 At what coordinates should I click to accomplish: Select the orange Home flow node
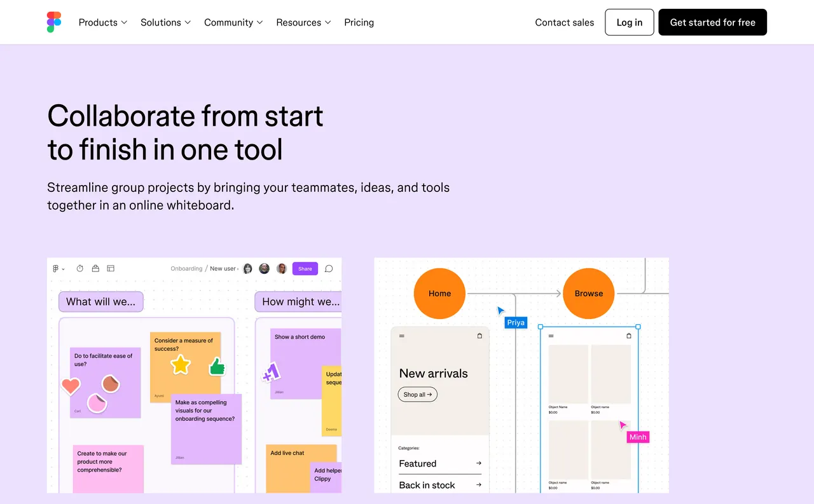pos(439,293)
